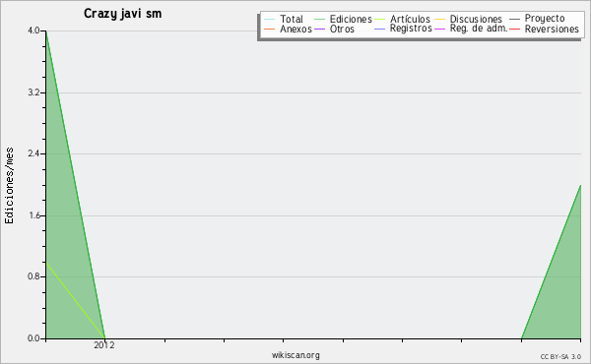Screen dimensions: 591x364
Task: Click the y-axis value 3.2
Action: (33, 92)
